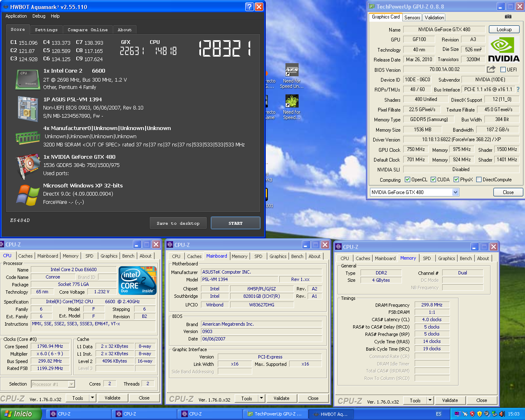Switch to About tab in HWBOT Aquamark

click(125, 30)
